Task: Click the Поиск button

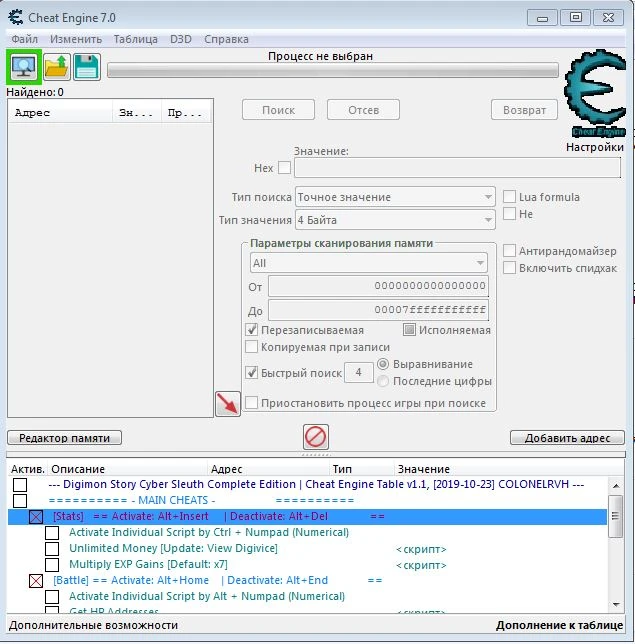Action: pos(278,110)
